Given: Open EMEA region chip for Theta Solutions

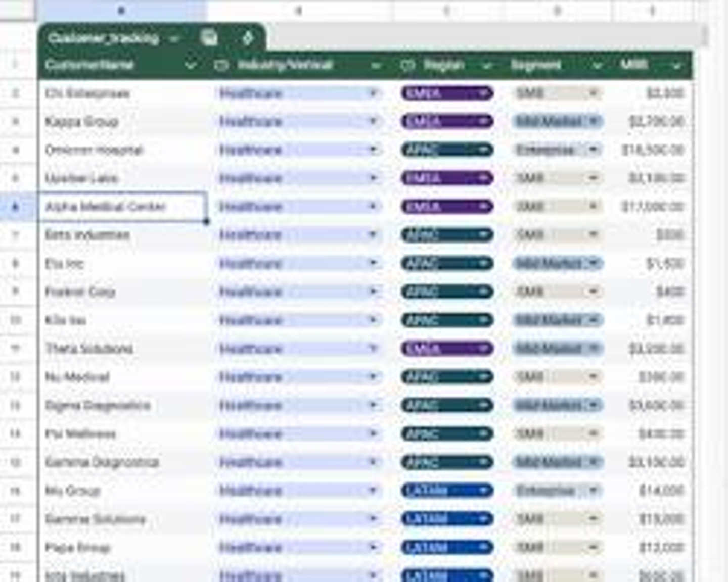Looking at the screenshot, I should click(x=447, y=349).
